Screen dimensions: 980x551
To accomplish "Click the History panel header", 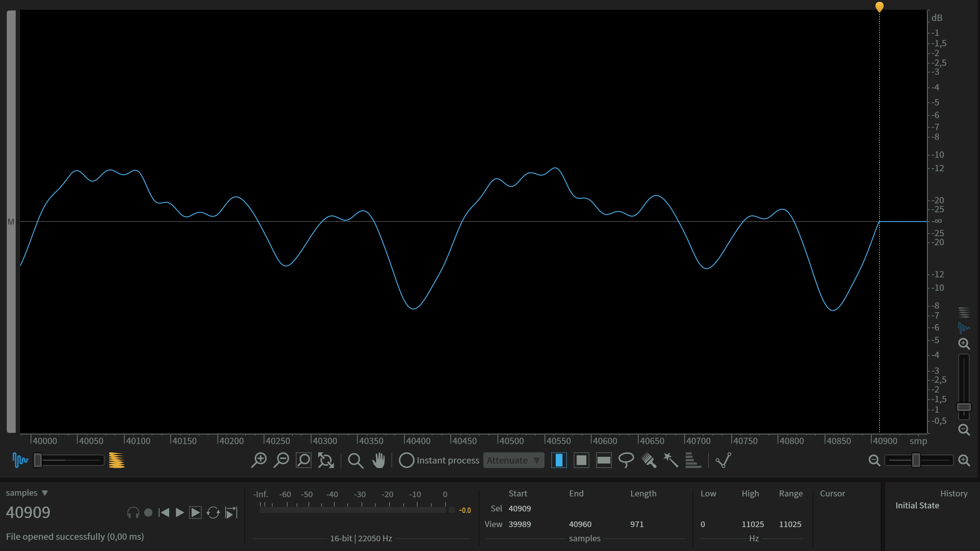I will pos(954,493).
